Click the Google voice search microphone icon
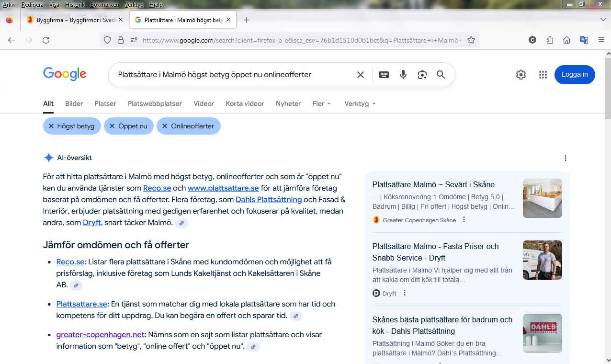 coord(403,75)
